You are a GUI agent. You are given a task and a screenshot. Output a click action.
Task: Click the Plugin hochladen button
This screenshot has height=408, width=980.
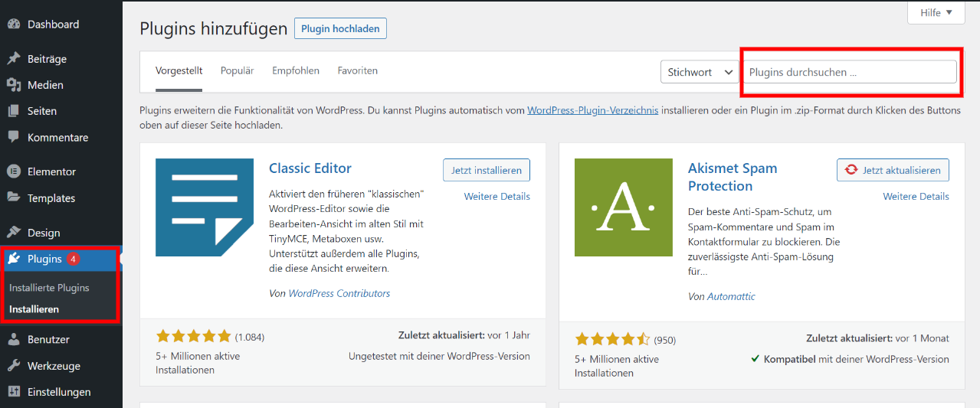340,28
